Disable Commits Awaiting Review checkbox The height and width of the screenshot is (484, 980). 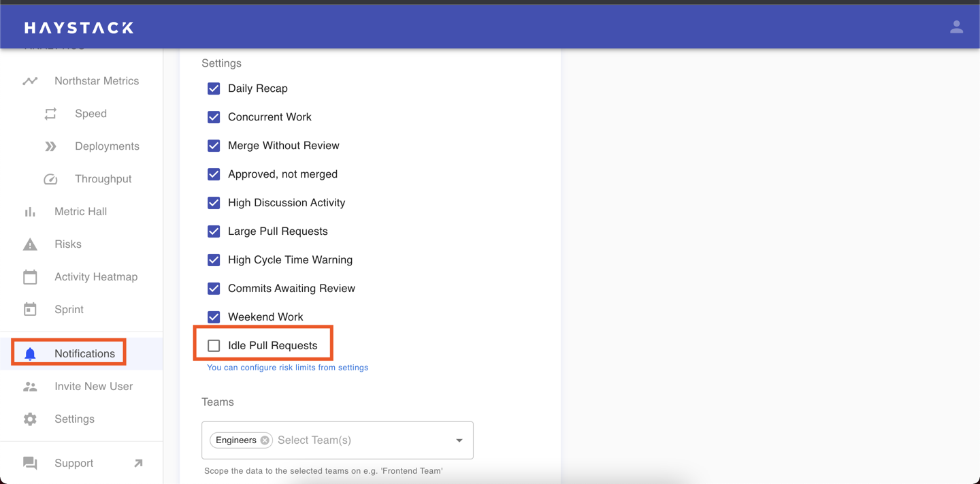214,289
